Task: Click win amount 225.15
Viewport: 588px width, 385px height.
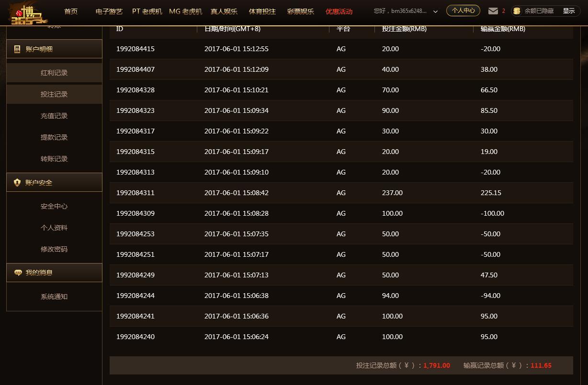Action: (x=491, y=193)
